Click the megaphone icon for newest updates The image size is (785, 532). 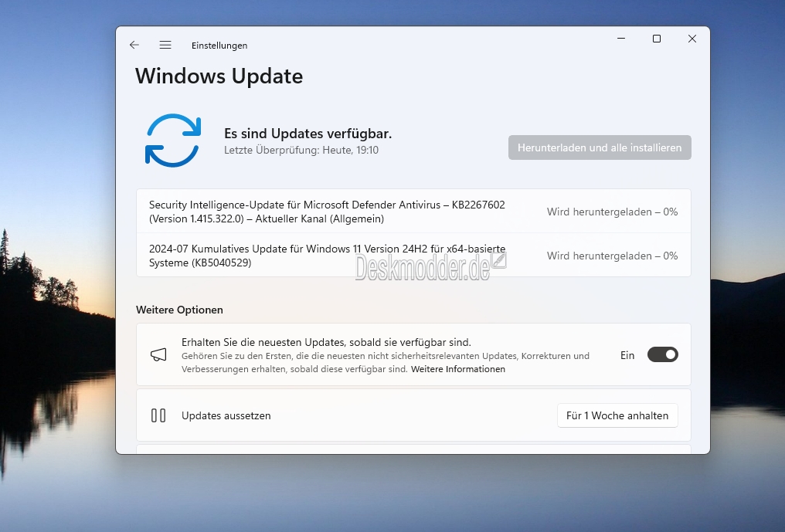pyautogui.click(x=158, y=355)
